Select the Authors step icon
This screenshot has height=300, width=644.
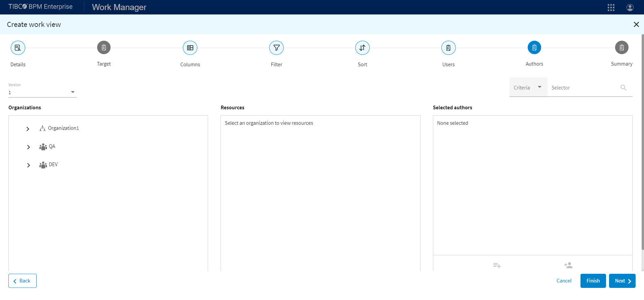534,47
